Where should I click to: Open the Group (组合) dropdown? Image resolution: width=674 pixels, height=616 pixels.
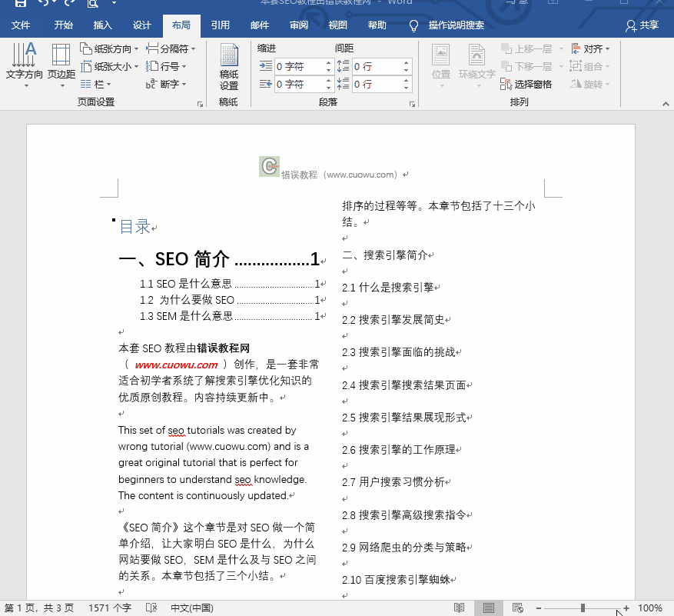[589, 66]
